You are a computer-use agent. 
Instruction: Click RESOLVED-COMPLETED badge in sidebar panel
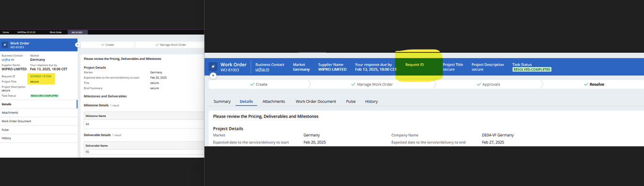point(44,96)
